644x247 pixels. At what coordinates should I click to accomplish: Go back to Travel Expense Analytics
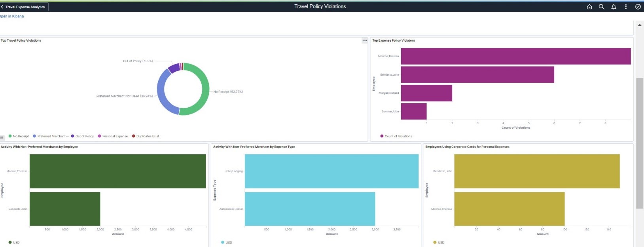[x=24, y=7]
